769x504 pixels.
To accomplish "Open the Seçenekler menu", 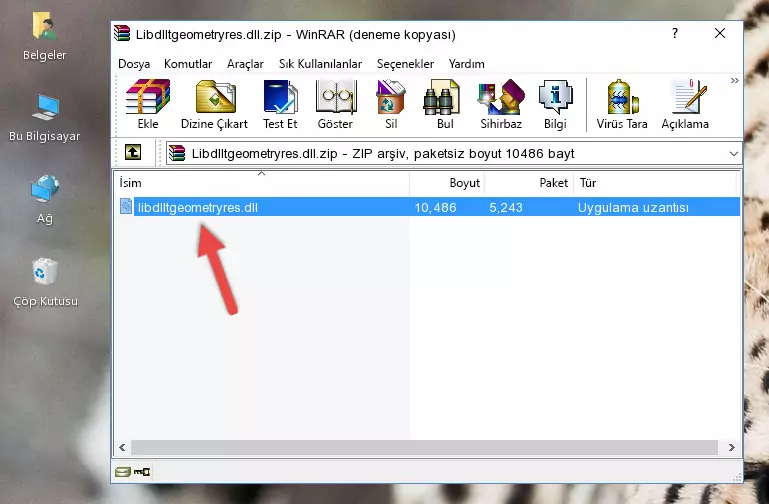I will 405,64.
